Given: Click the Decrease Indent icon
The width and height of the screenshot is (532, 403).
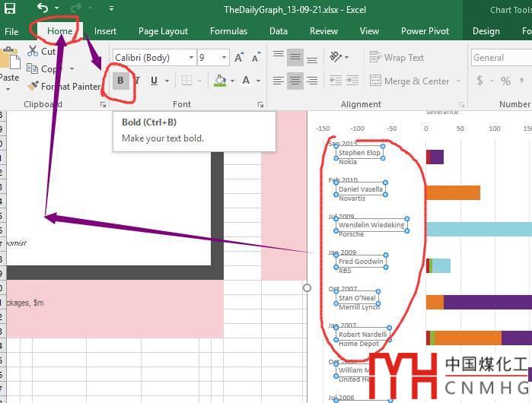Looking at the screenshot, I should (x=336, y=81).
